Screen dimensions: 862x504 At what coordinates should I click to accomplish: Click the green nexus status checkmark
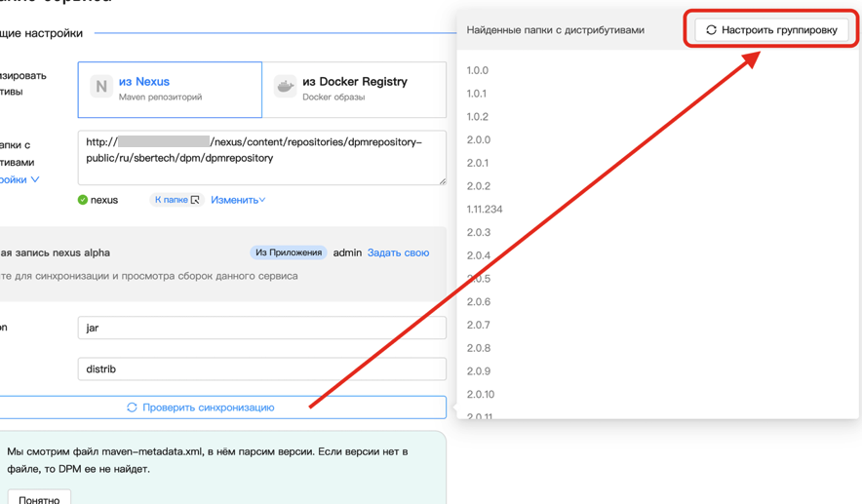pyautogui.click(x=83, y=200)
